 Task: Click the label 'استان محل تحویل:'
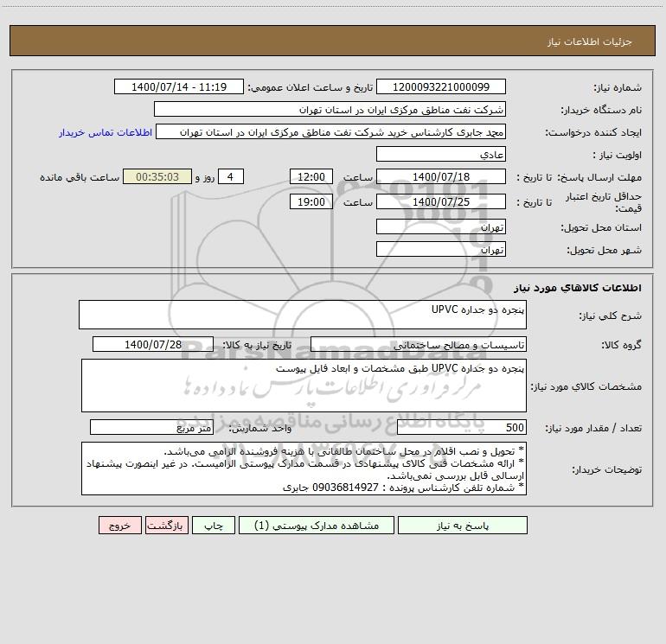(x=601, y=227)
